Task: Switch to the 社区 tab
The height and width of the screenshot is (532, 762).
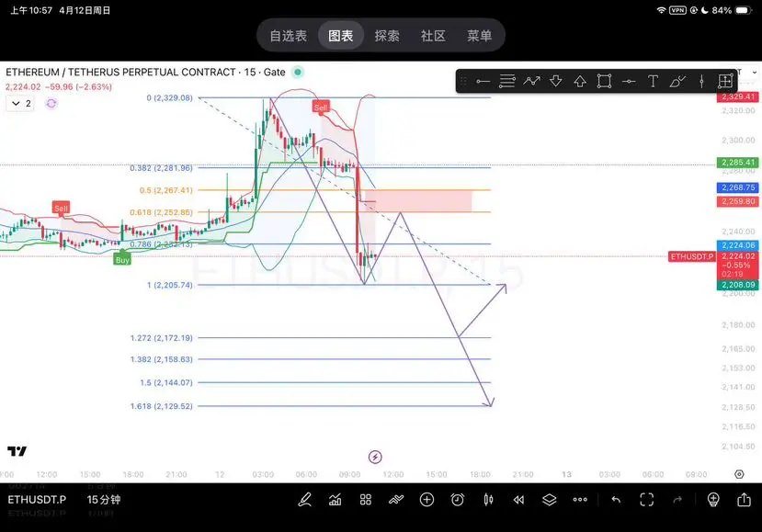Action: click(x=433, y=36)
